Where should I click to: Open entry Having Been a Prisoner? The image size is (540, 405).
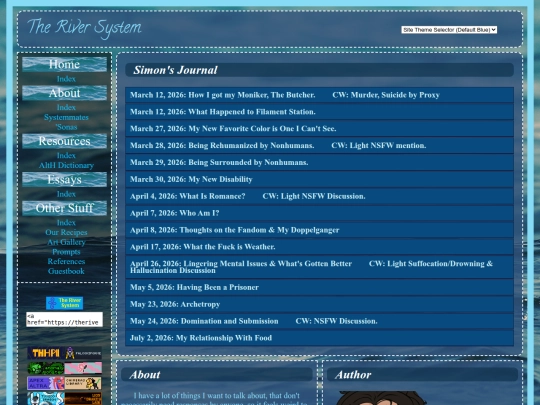tap(319, 288)
